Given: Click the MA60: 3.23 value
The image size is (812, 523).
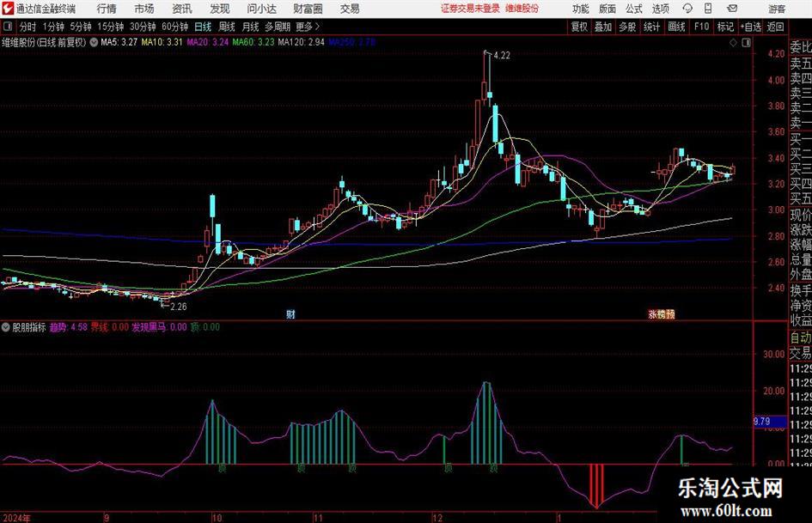Looking at the screenshot, I should 253,42.
